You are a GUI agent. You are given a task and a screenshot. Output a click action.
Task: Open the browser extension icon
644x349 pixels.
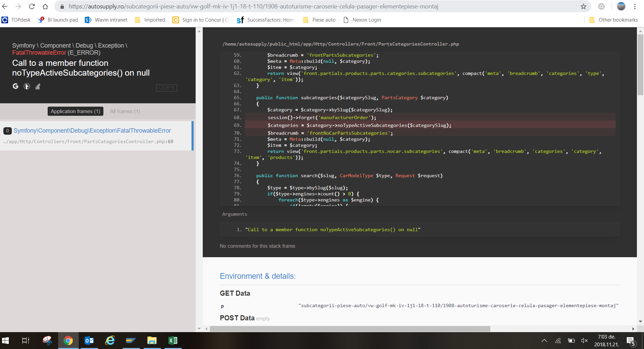tap(601, 6)
